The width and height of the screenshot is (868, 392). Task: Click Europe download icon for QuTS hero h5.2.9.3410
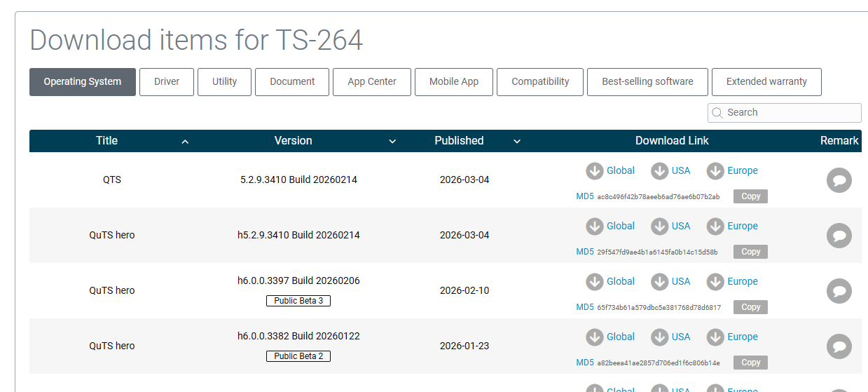point(715,227)
